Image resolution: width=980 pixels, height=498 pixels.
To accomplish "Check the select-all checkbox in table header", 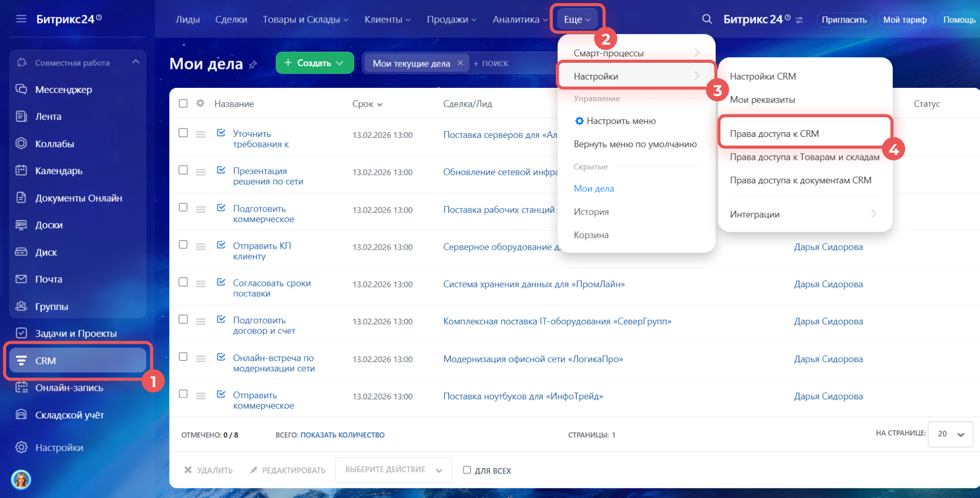I will (x=183, y=103).
